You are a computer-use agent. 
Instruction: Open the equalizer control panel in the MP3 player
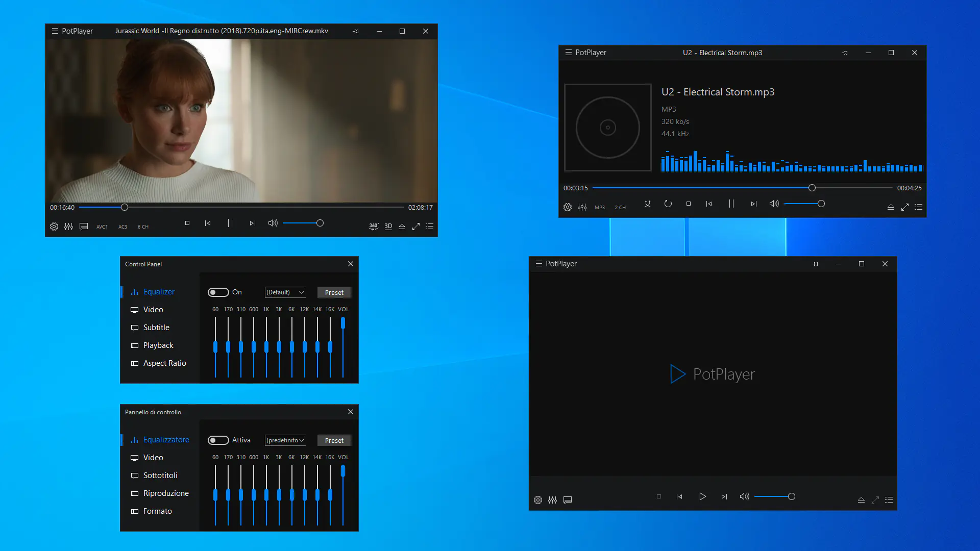[x=582, y=207]
